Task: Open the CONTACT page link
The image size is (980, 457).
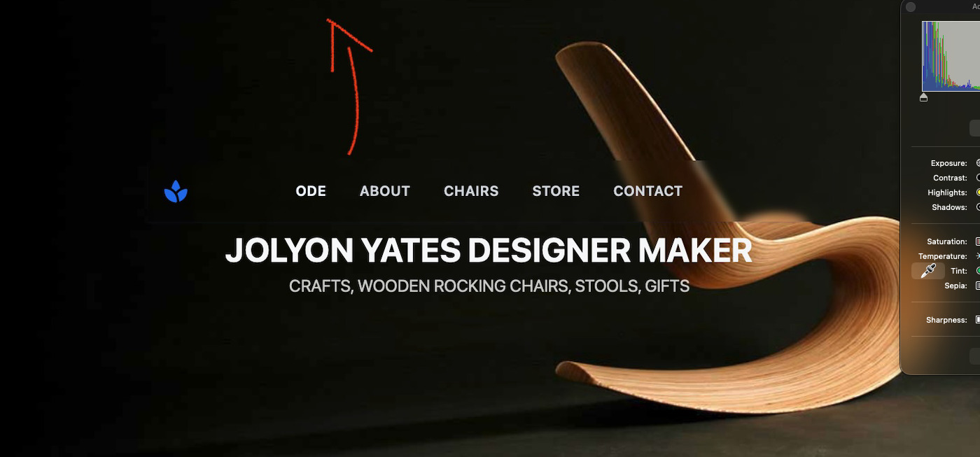Action: click(647, 191)
